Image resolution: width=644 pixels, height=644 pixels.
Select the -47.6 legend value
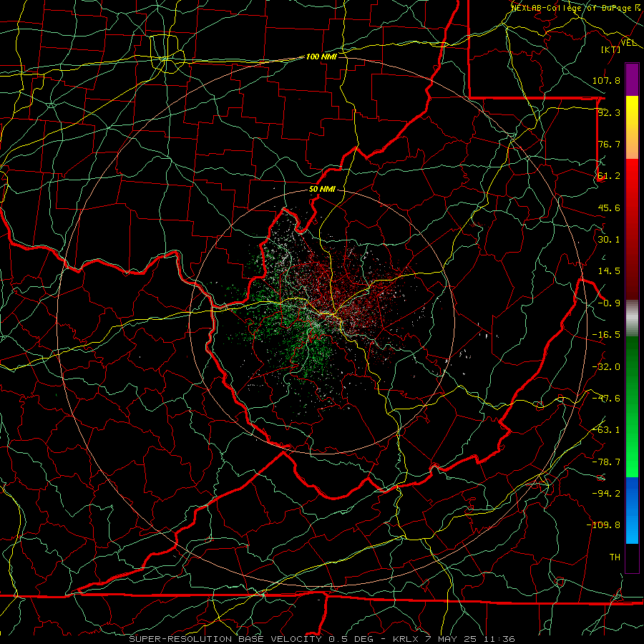tap(606, 399)
